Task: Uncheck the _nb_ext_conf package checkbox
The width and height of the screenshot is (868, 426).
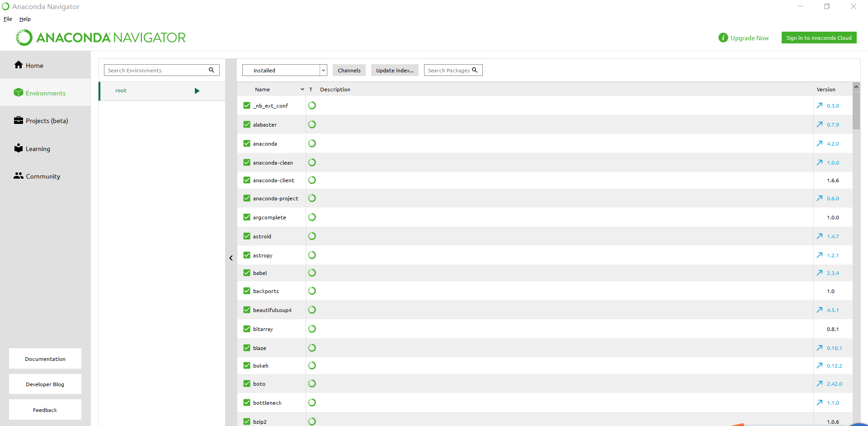Action: [x=247, y=105]
